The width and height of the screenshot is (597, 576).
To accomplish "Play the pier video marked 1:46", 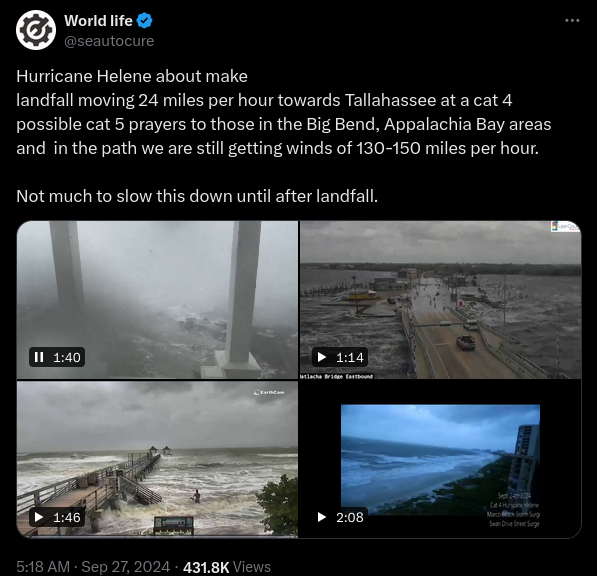I will click(x=39, y=517).
